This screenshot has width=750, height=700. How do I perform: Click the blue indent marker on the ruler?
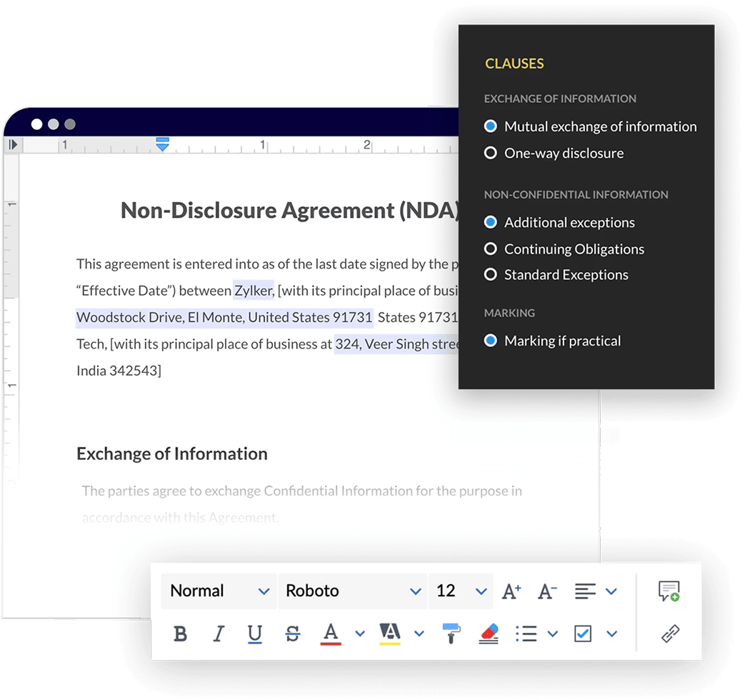click(x=163, y=145)
